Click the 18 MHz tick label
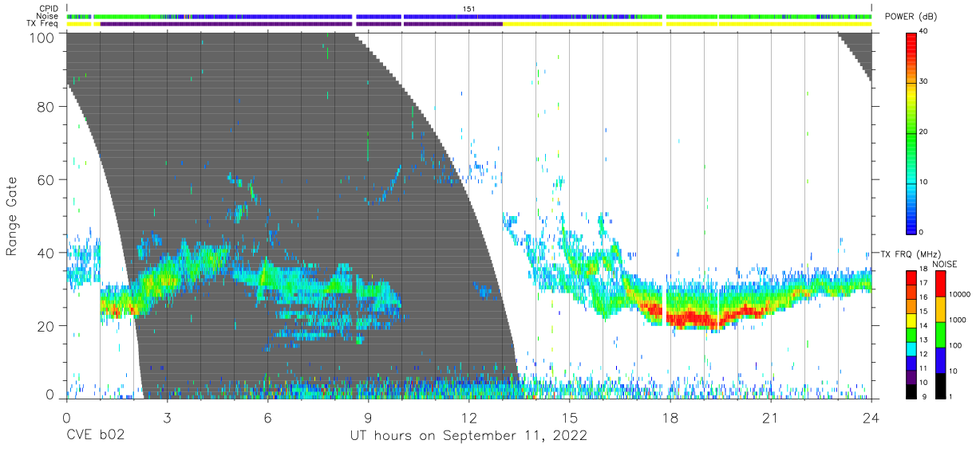Viewport: 980px width, 452px height. point(924,270)
